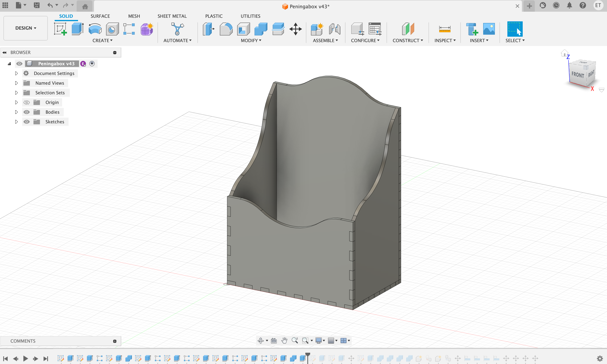
Task: Select the Combine tool
Action: click(261, 29)
